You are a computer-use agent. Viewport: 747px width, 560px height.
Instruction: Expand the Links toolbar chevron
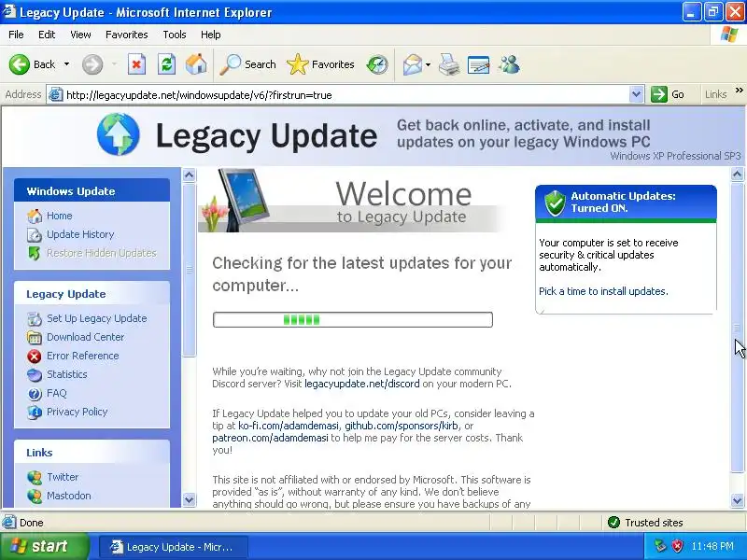point(740,90)
